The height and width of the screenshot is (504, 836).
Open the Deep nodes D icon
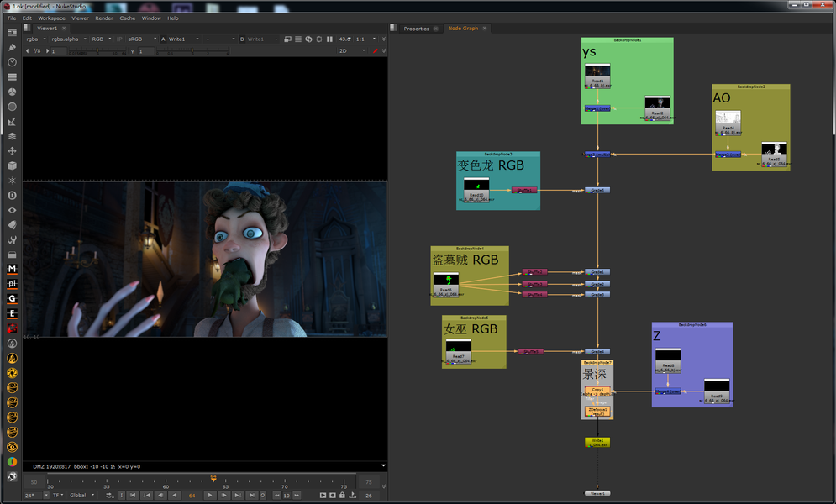coord(12,196)
